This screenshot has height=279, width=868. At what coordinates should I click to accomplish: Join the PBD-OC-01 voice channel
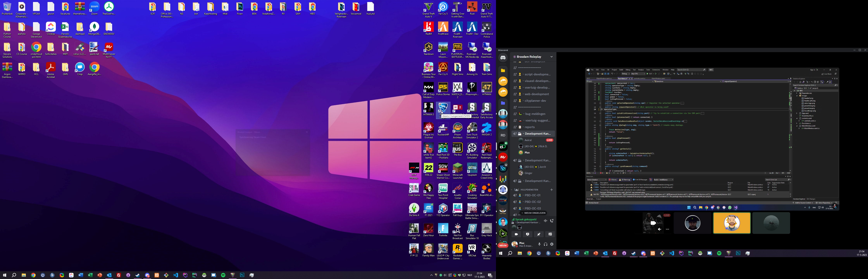point(532,195)
